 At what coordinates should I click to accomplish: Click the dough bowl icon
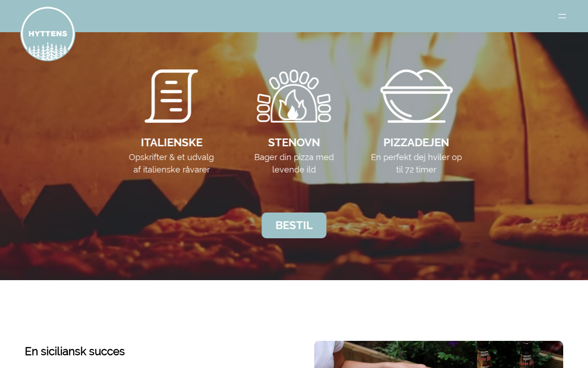tap(417, 96)
